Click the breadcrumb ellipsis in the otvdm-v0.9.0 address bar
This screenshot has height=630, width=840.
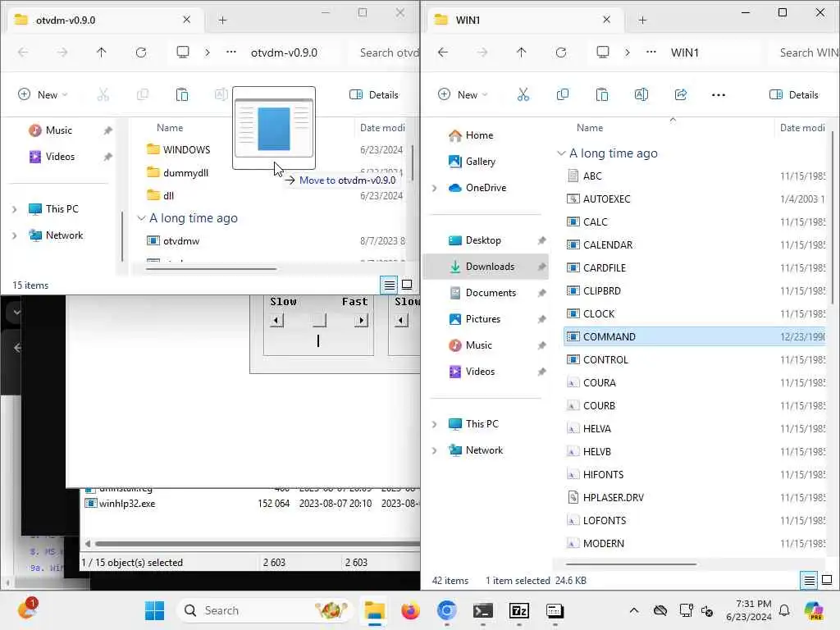pyautogui.click(x=231, y=52)
